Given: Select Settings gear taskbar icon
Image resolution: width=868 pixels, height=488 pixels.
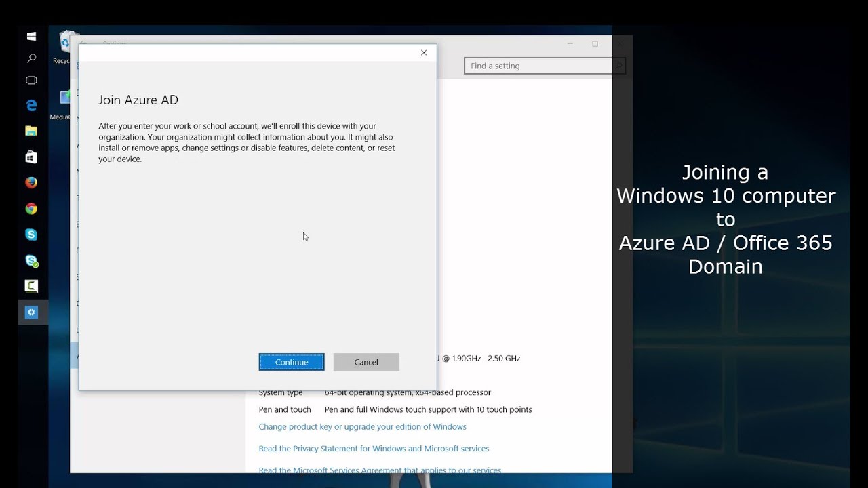Looking at the screenshot, I should click(x=31, y=312).
